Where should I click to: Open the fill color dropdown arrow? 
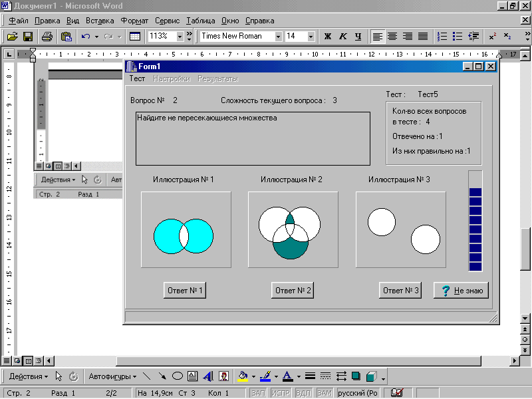click(x=253, y=376)
